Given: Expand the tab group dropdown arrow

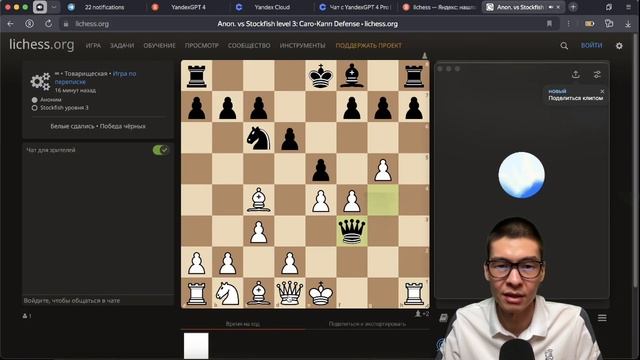Looking at the screenshot, I should click(53, 7).
